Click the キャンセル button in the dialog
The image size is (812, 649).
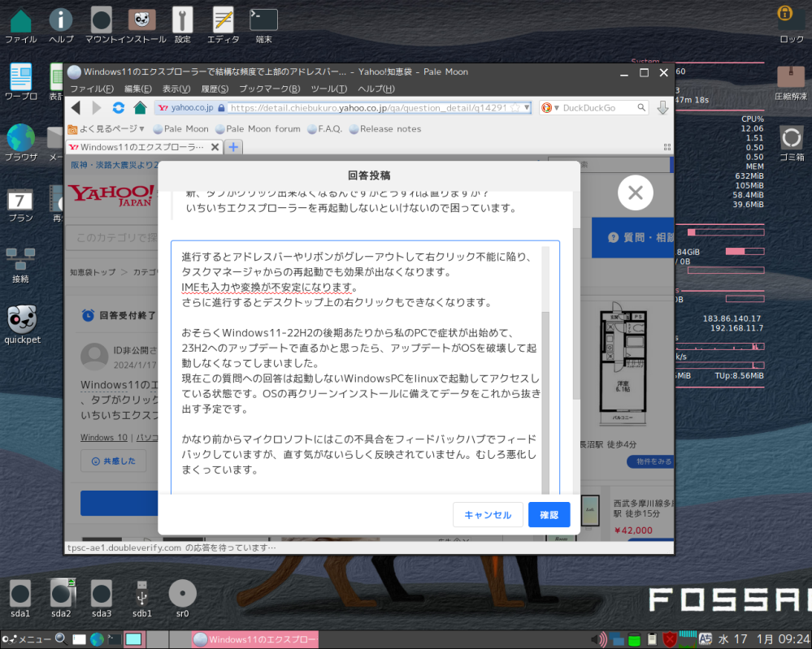coord(488,514)
